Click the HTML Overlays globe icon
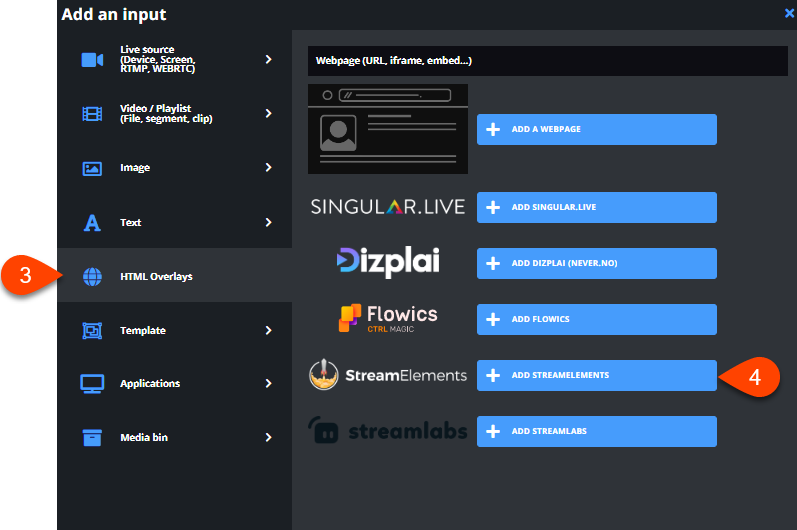Screen dimensions: 797x530 pos(92,276)
